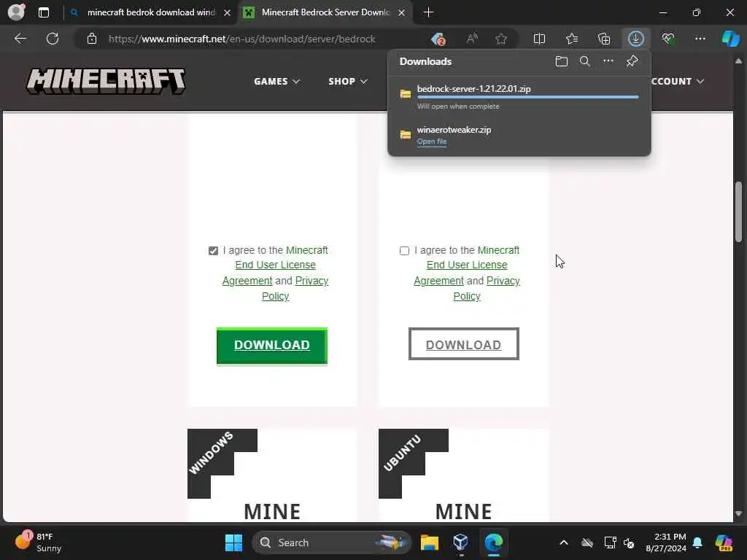Open the notification bell in the system tray
Screen dimensions: 747x560
pyautogui.click(x=697, y=542)
